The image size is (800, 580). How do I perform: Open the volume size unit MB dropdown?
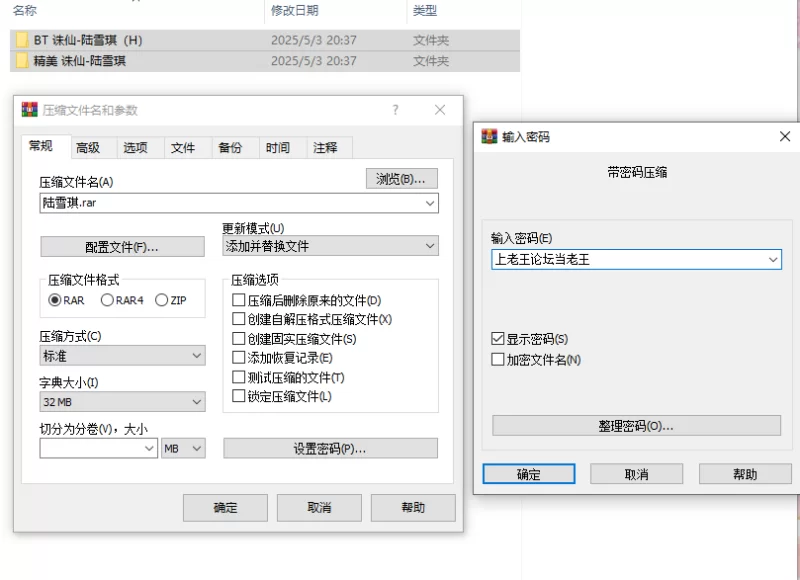183,448
